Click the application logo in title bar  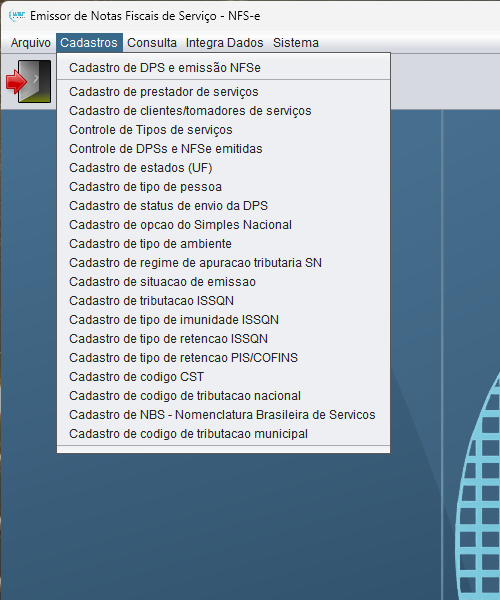click(x=17, y=16)
